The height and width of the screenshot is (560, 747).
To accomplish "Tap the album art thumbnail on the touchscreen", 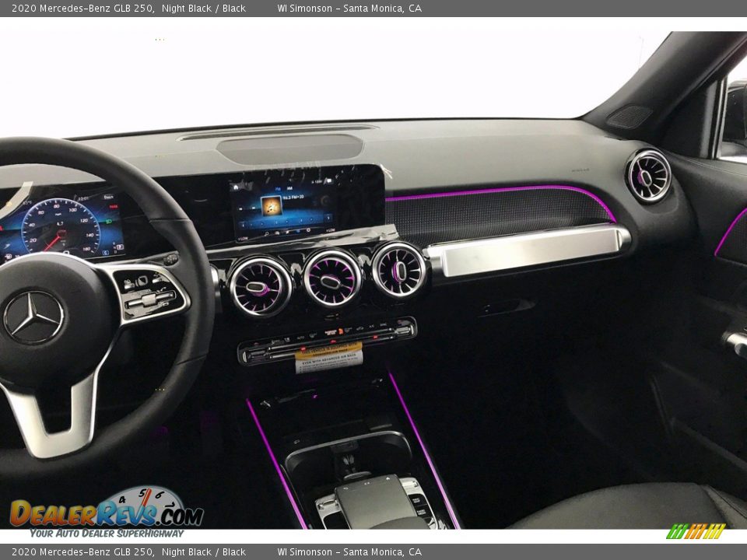I will (x=272, y=206).
